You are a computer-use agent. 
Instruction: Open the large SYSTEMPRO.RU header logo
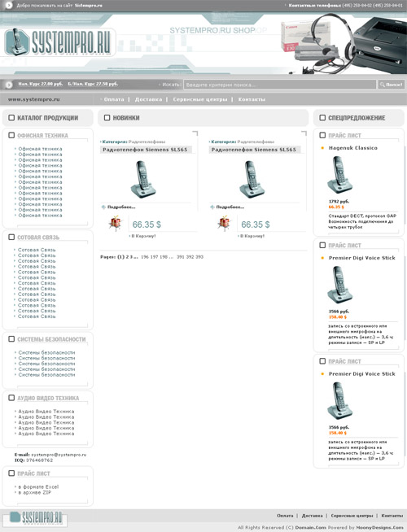click(59, 42)
